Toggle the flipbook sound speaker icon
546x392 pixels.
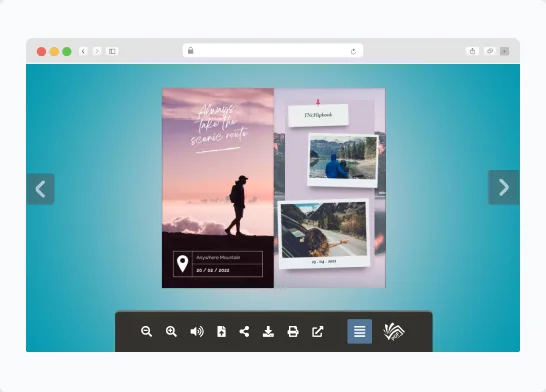coord(197,331)
